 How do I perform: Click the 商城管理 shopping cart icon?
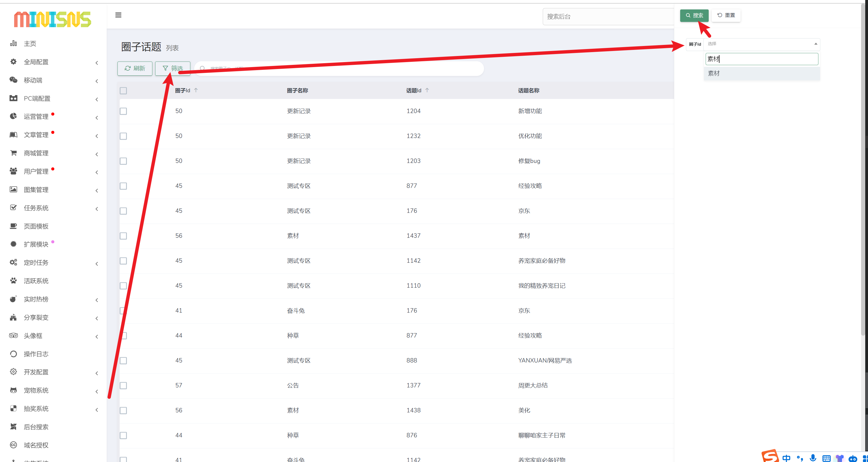[14, 153]
